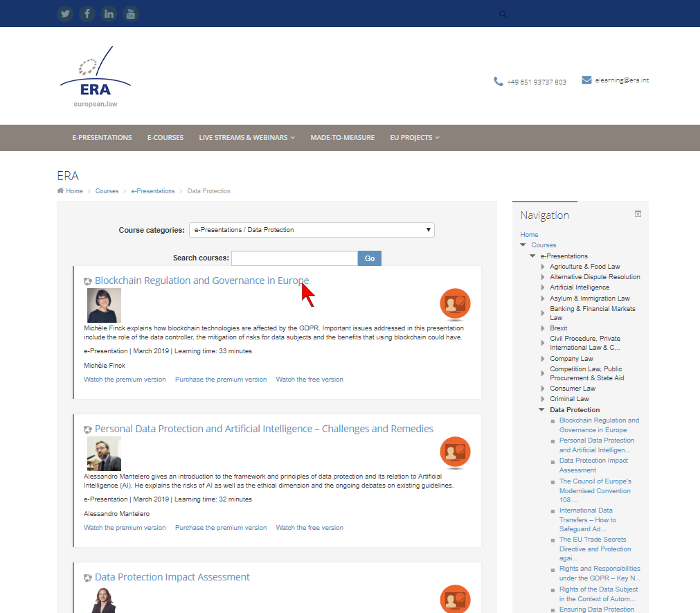Click the search magnifier icon in top bar
Viewport: 700px width, 613px height.
[503, 15]
